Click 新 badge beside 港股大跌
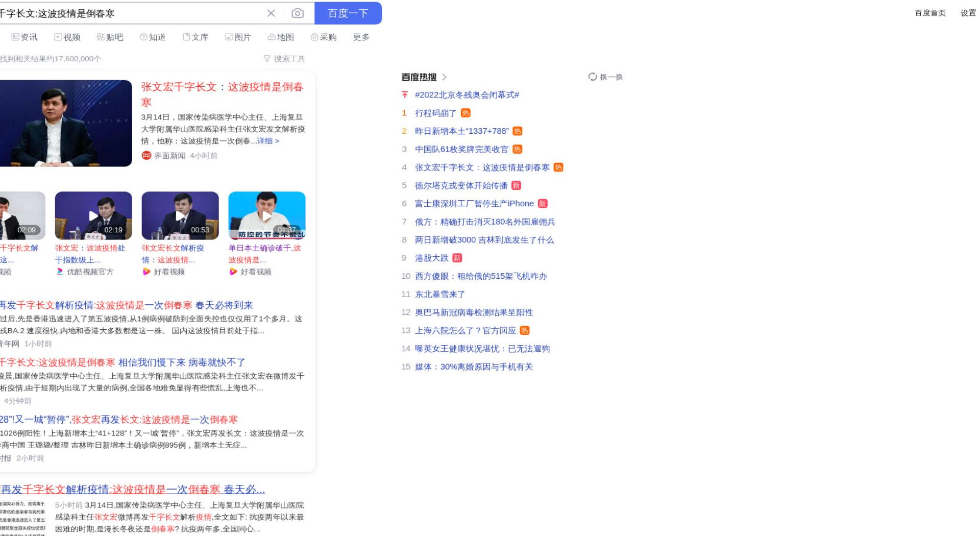This screenshot has height=536, width=980. (x=457, y=258)
